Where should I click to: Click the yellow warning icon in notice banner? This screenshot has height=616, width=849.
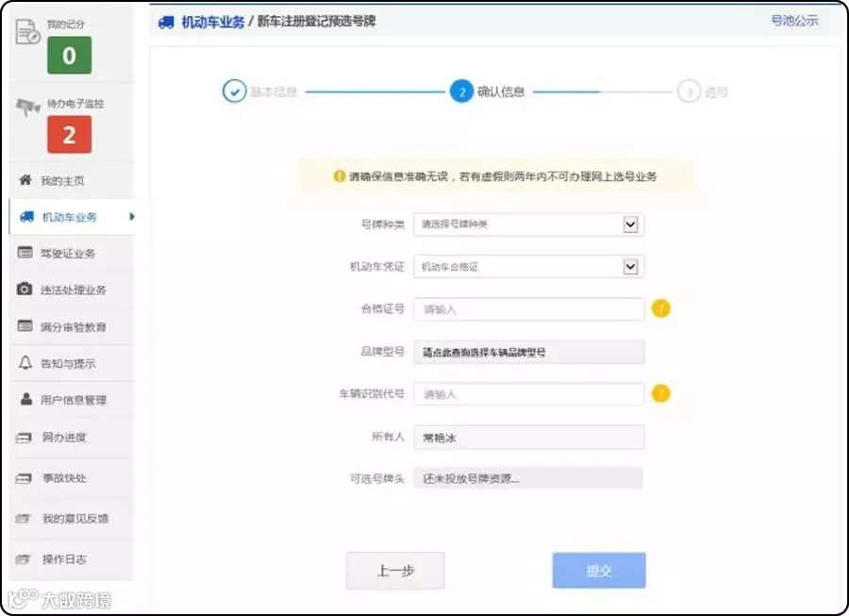[339, 176]
